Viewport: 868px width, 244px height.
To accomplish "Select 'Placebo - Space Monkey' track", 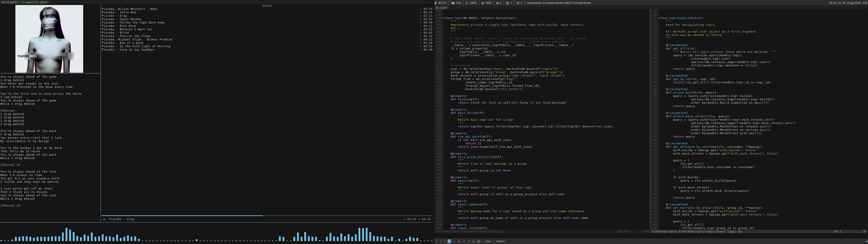I will coord(122,19).
